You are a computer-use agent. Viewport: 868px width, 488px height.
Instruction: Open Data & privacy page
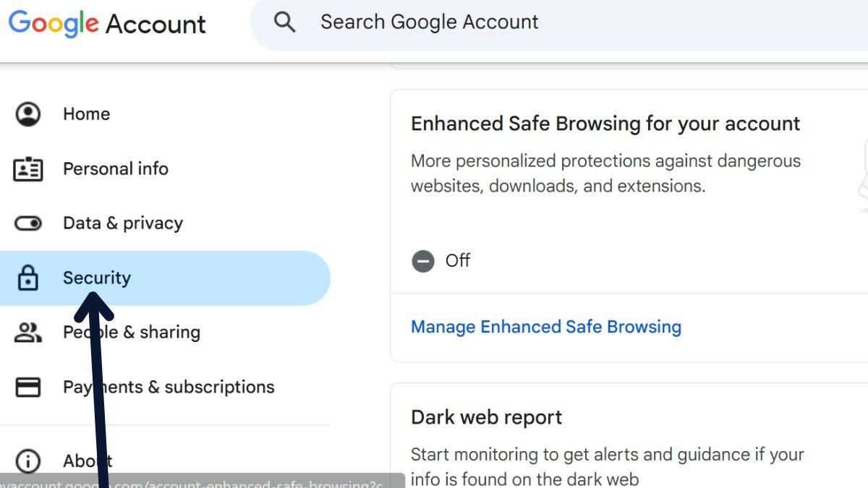click(x=122, y=223)
